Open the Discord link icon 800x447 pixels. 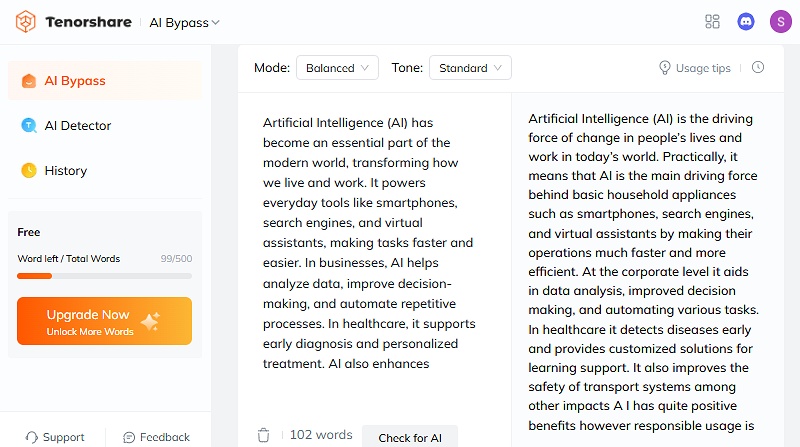(x=745, y=22)
